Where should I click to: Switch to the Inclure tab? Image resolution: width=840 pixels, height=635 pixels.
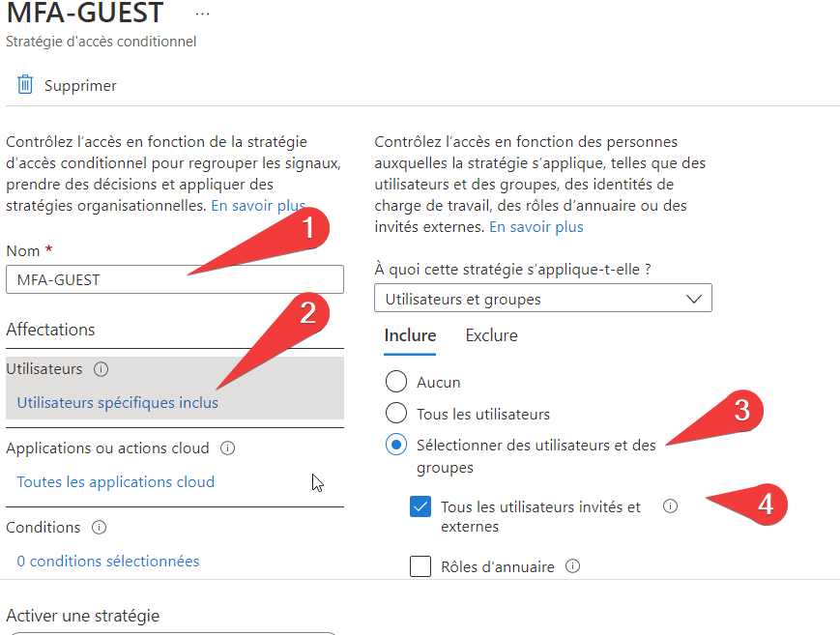point(410,335)
